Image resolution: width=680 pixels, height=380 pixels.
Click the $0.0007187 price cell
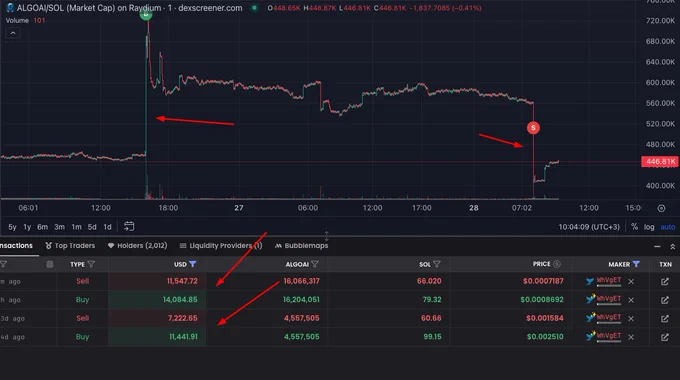pyautogui.click(x=543, y=281)
